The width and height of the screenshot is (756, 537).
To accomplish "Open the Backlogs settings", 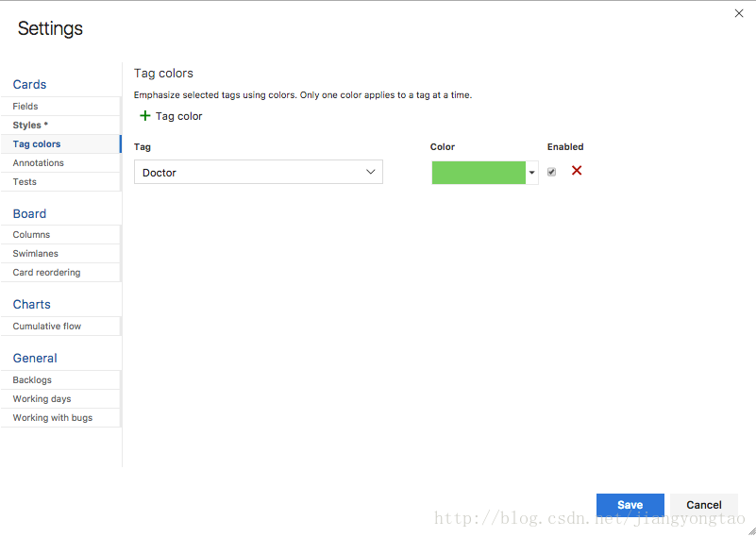I will click(x=60, y=379).
